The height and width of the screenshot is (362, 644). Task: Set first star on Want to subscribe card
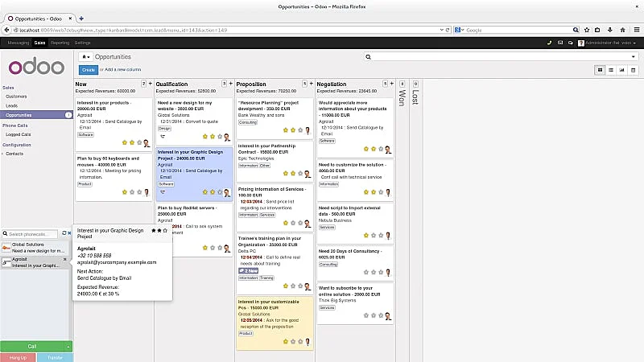(x=366, y=315)
